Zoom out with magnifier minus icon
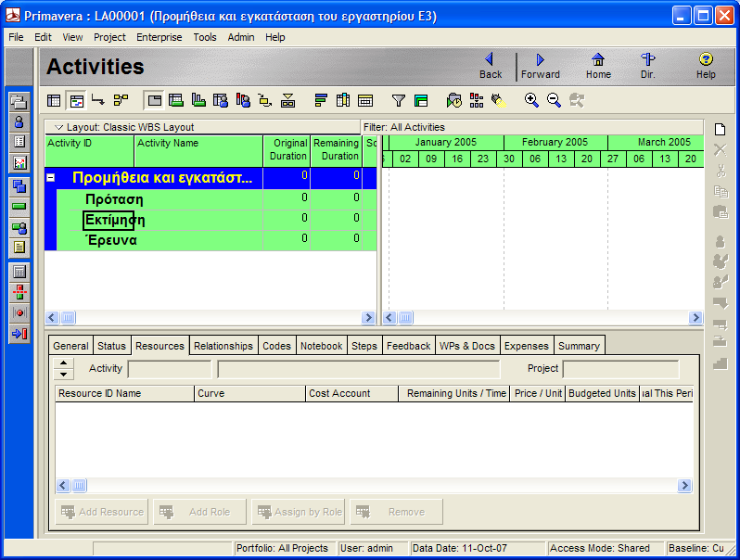This screenshot has height=560, width=740. pos(554,100)
